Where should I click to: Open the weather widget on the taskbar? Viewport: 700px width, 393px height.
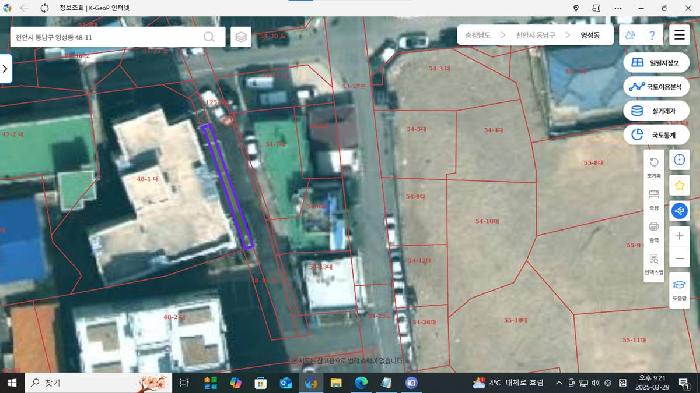point(508,383)
